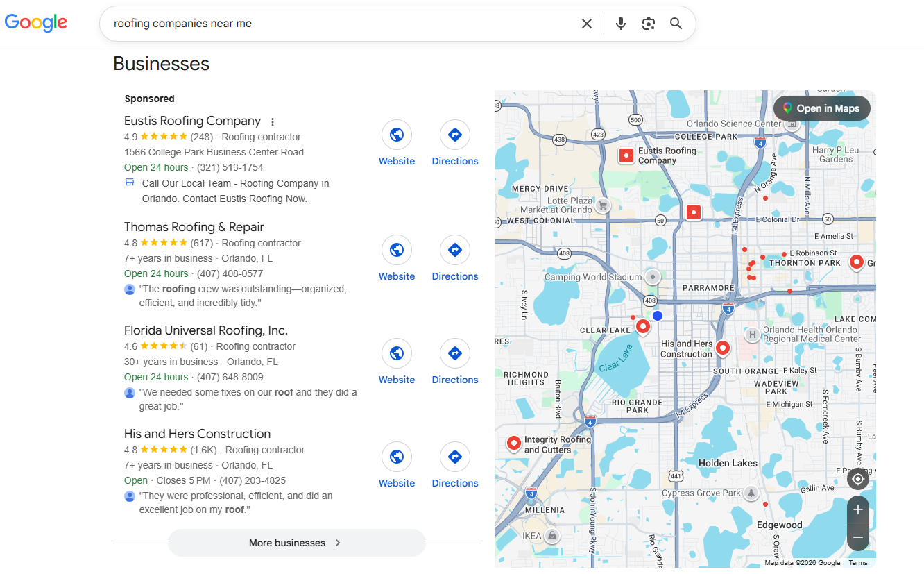Start voice search with microphone icon
The width and height of the screenshot is (924, 574).
coord(621,24)
